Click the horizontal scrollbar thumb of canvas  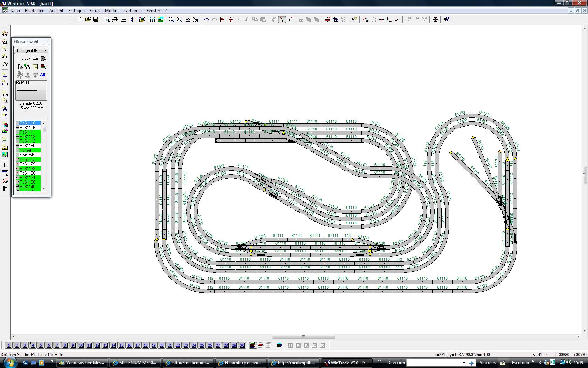(x=303, y=336)
